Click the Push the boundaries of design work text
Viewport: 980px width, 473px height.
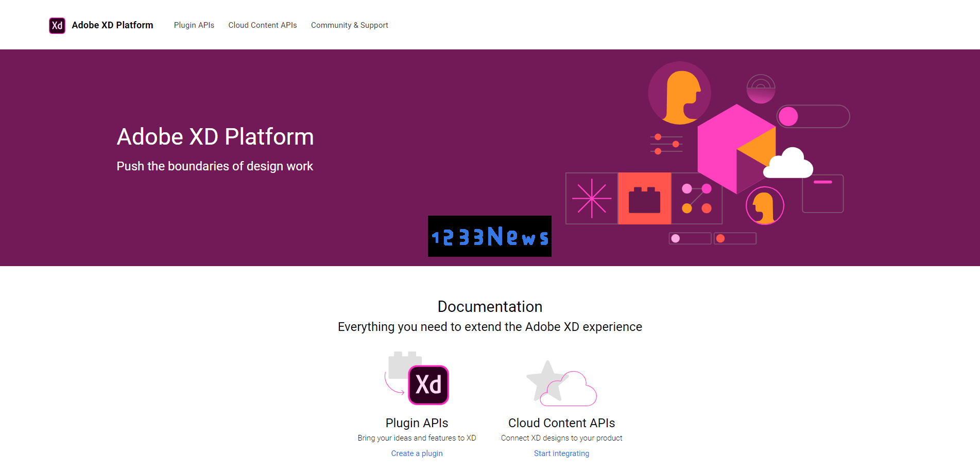pyautogui.click(x=215, y=166)
